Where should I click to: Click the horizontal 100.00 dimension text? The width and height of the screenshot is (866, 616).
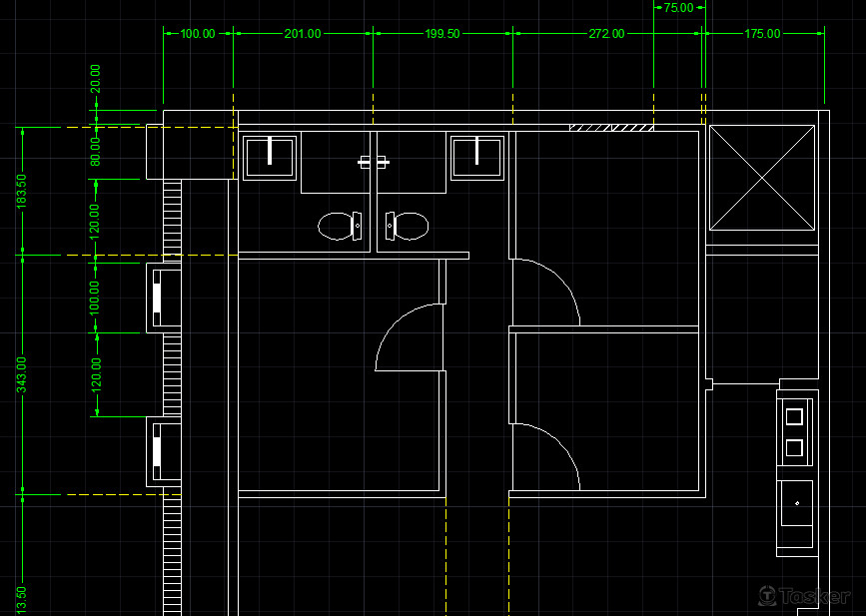[x=198, y=34]
